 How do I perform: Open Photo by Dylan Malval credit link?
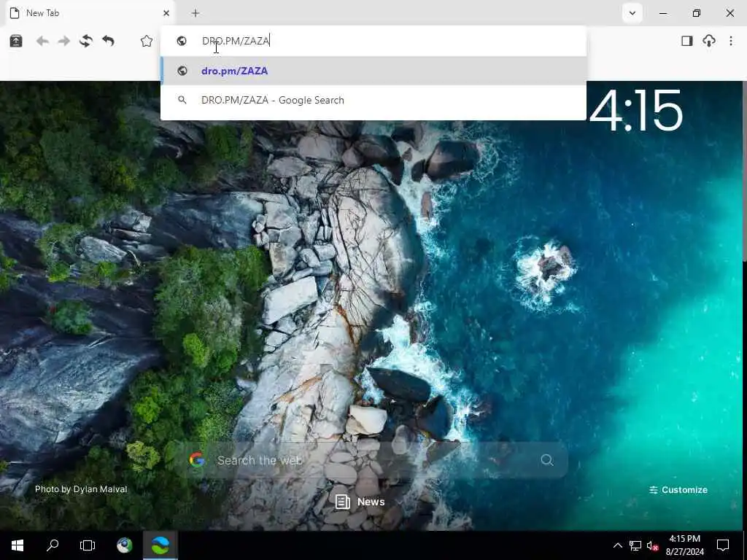point(81,489)
